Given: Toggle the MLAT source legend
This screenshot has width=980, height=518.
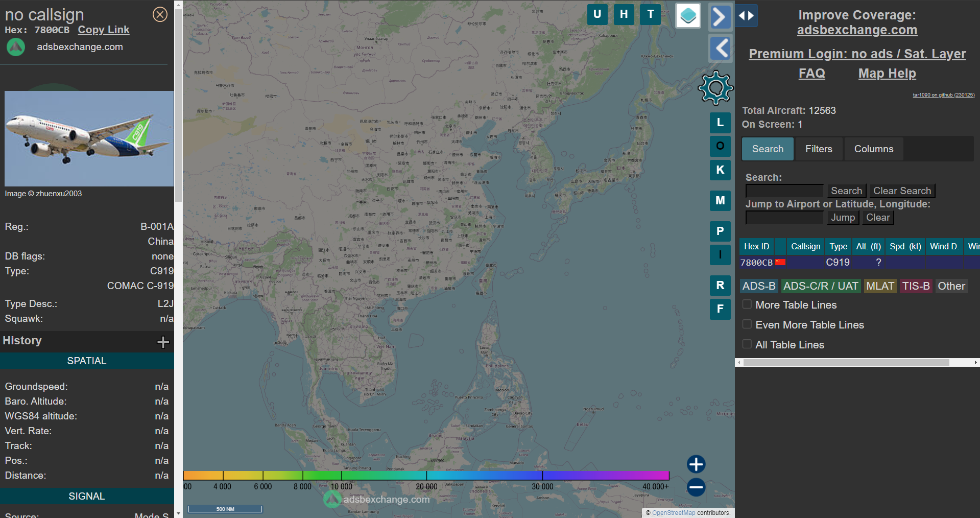Looking at the screenshot, I should click(x=880, y=286).
